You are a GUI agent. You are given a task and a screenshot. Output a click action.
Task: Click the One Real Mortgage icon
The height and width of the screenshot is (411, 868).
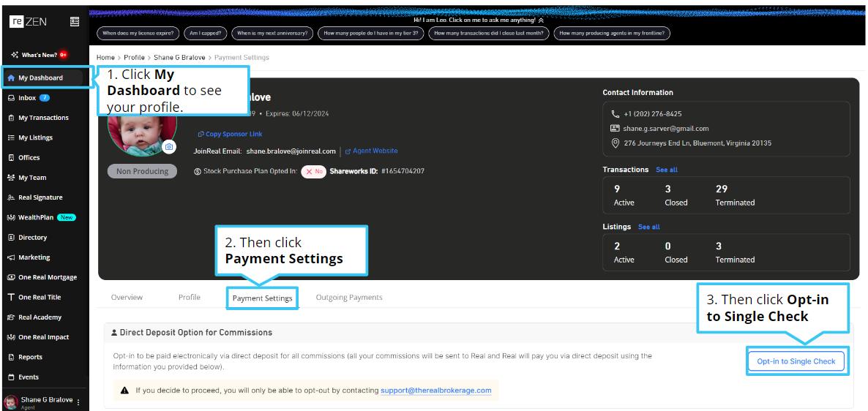point(11,277)
